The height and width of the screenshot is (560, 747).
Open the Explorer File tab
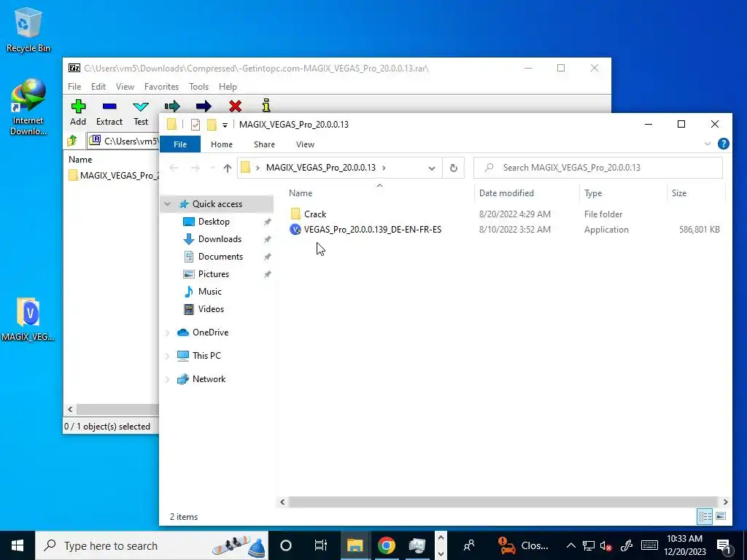[180, 144]
